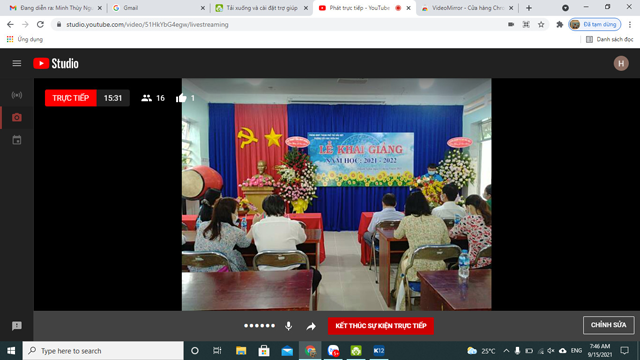
Task: Click the YouTube Studio logo
Action: [x=56, y=63]
